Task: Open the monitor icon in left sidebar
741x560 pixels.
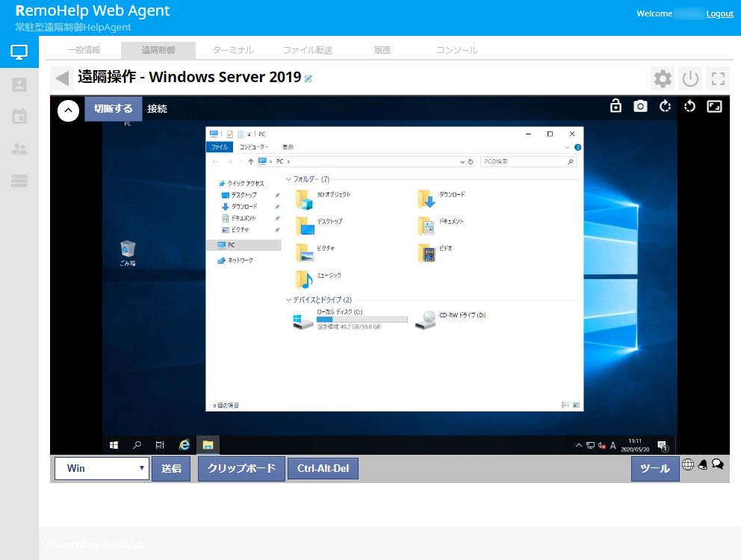Action: (x=19, y=52)
